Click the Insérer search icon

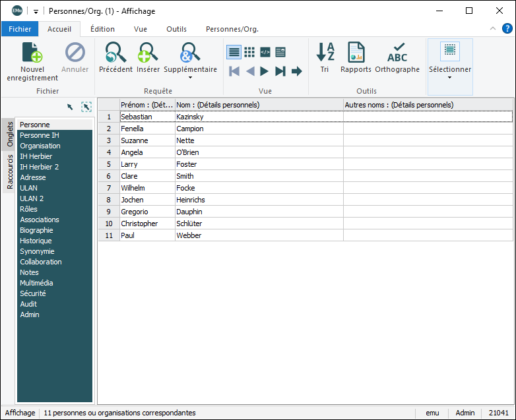pyautogui.click(x=148, y=53)
